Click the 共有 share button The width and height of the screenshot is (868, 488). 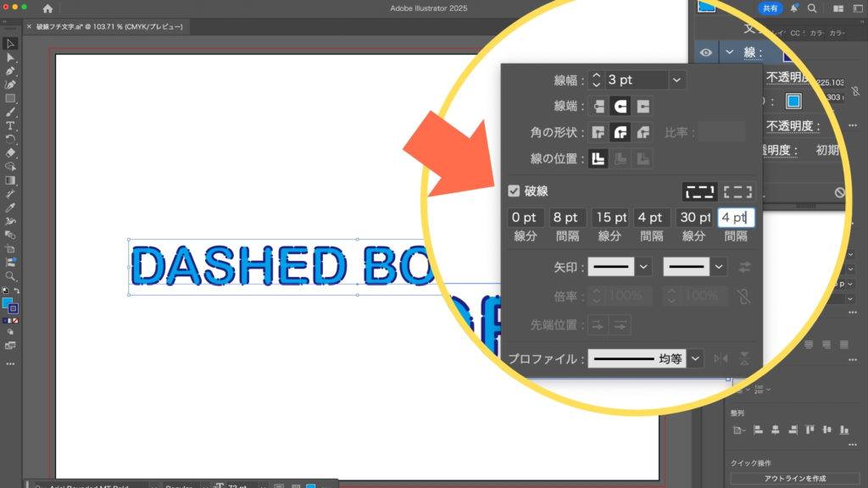pyautogui.click(x=770, y=8)
